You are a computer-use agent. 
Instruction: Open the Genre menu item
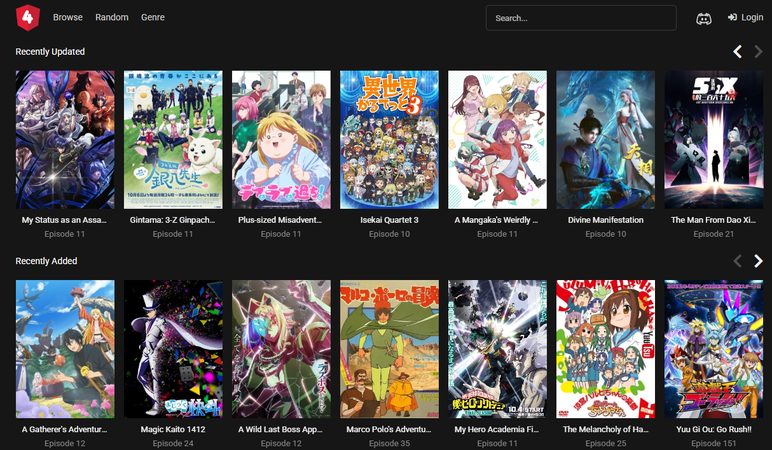coord(153,17)
